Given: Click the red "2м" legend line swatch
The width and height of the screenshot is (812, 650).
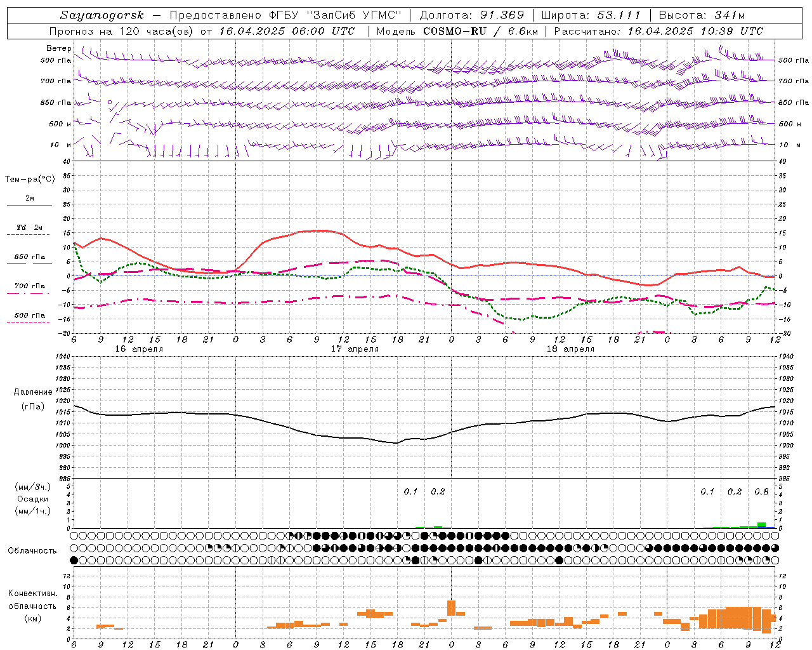Looking at the screenshot, I should coord(29,206).
